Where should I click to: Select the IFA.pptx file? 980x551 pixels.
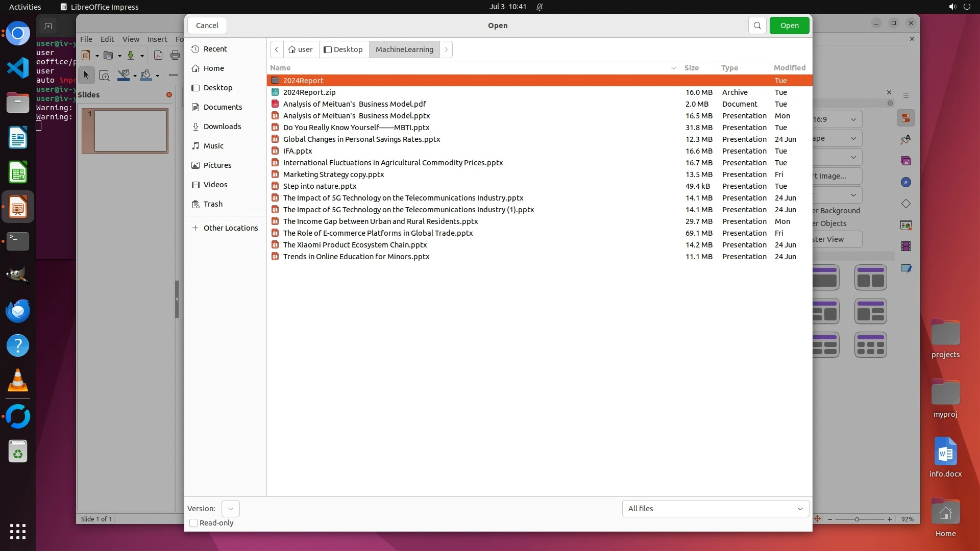tap(298, 151)
